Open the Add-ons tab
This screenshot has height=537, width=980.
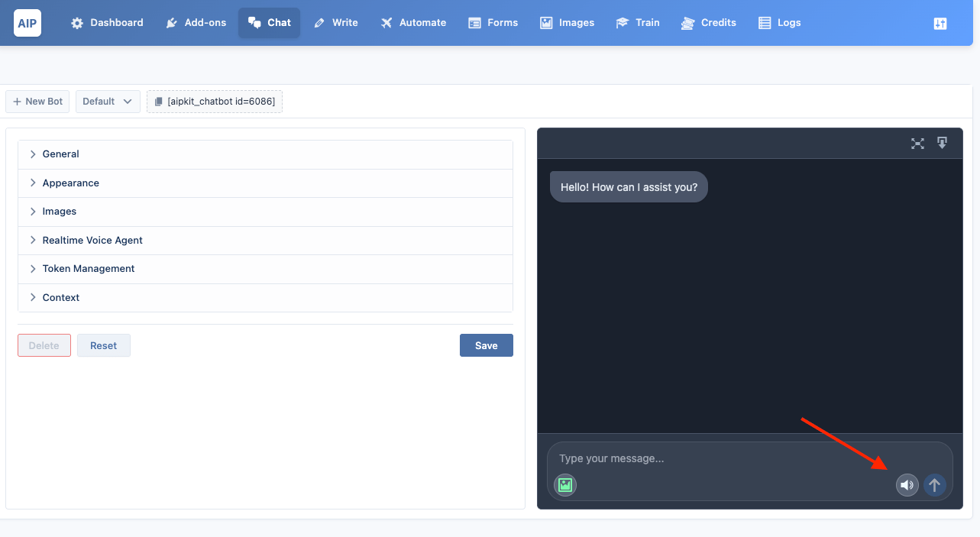(196, 23)
